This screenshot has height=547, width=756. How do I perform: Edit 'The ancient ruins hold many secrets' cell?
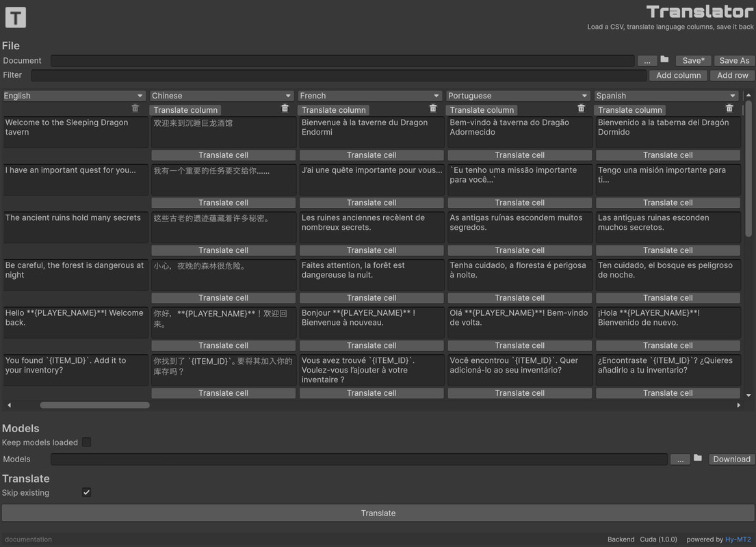click(x=76, y=227)
